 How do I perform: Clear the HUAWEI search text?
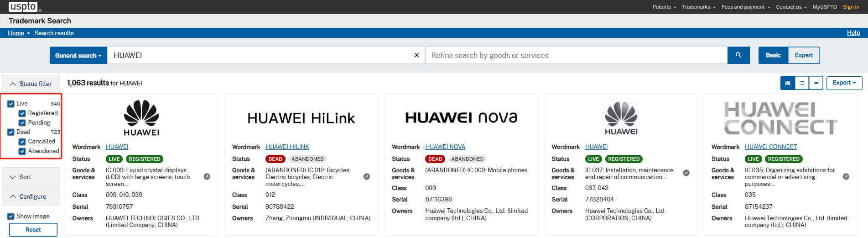[416, 55]
